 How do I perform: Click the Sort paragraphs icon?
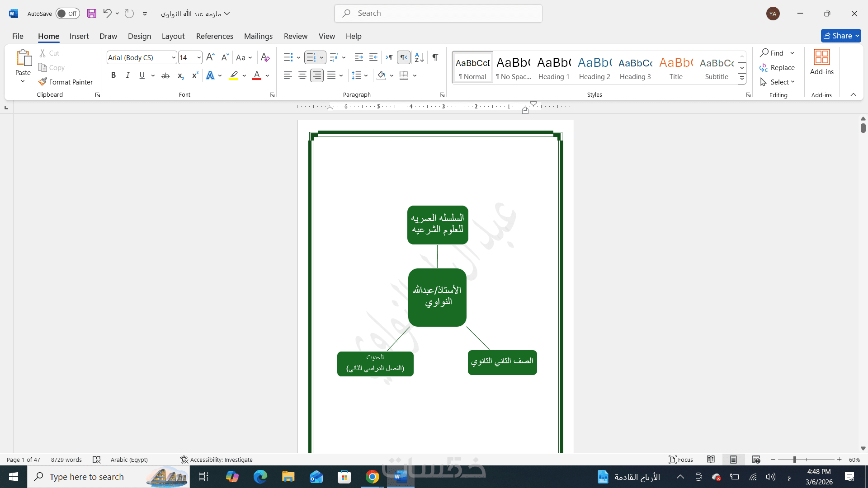click(419, 57)
